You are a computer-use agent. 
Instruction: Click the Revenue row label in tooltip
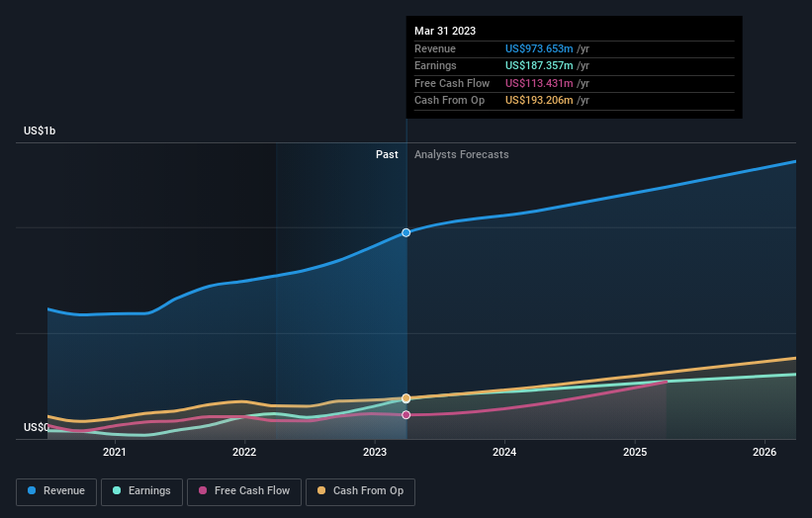click(x=435, y=48)
